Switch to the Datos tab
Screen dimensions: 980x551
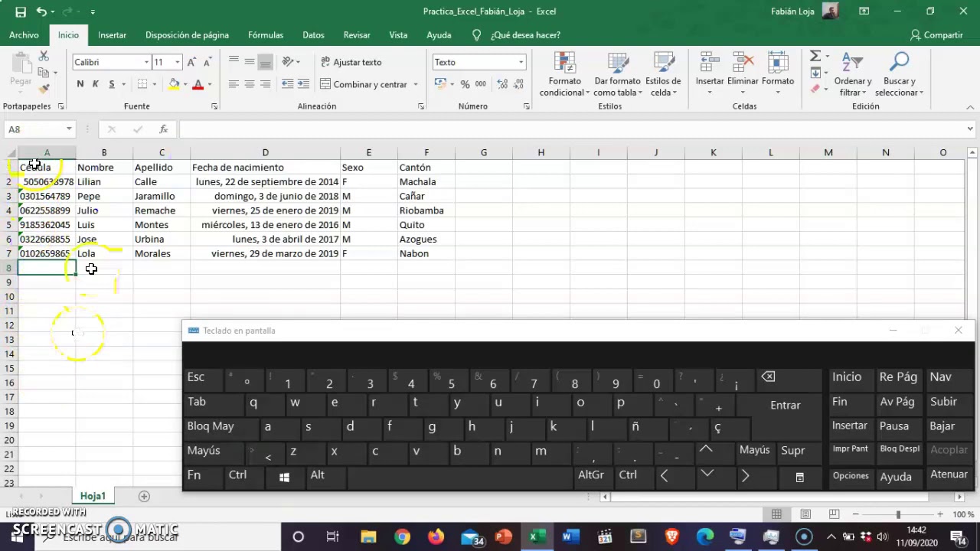tap(313, 35)
